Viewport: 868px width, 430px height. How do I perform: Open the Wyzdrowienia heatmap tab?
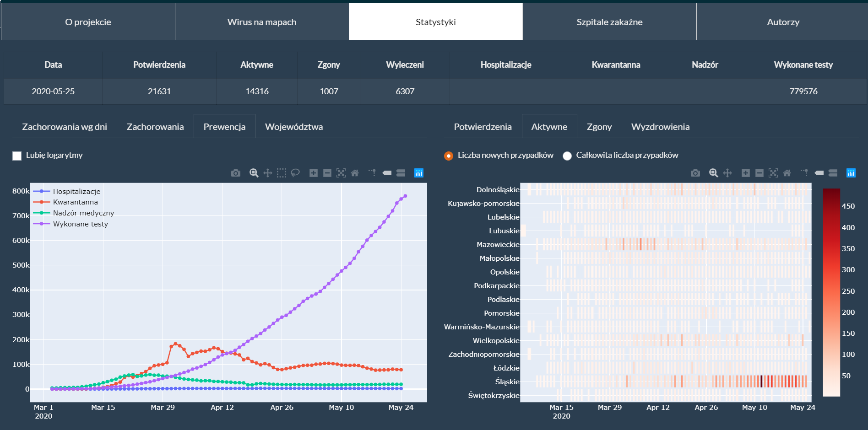pos(660,127)
